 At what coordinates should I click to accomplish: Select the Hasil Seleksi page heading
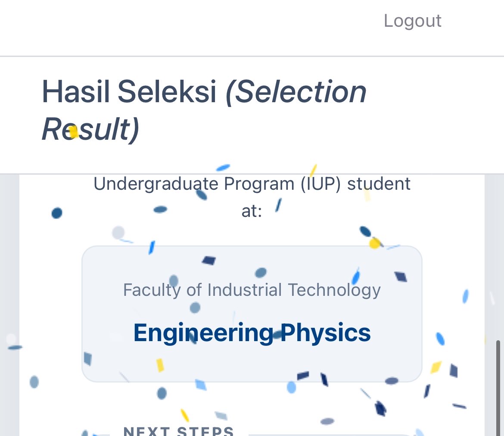click(x=204, y=110)
